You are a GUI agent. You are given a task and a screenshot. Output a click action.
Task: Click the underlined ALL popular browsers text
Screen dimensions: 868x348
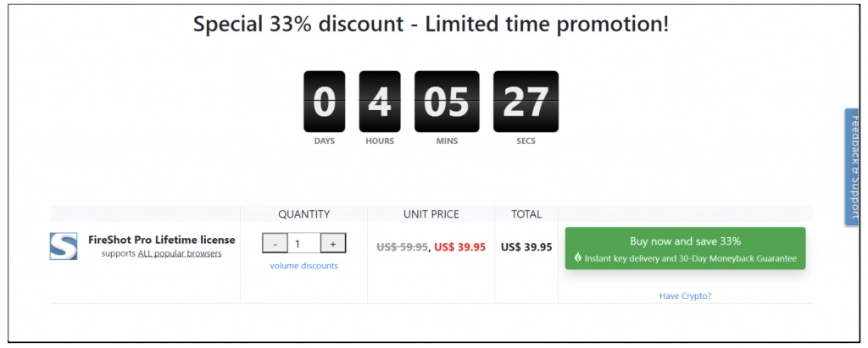point(180,253)
